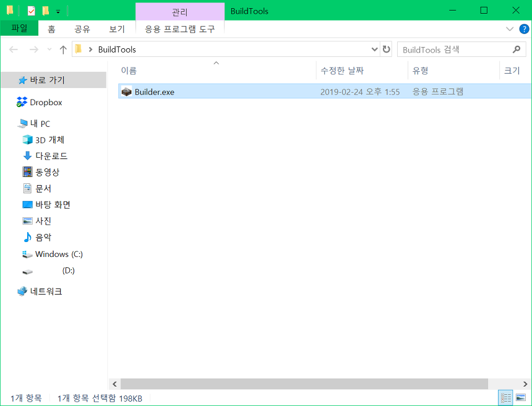Click the 사진 picture icon
The width and height of the screenshot is (532, 406).
[27, 221]
